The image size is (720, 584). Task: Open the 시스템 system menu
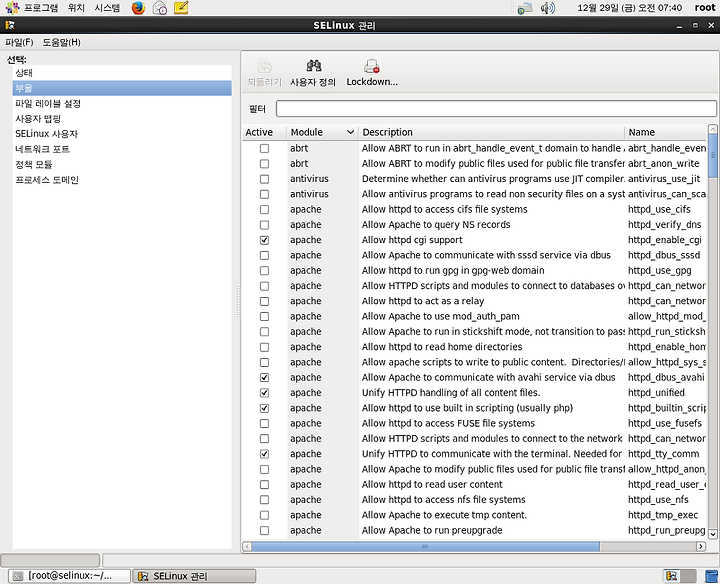point(107,8)
